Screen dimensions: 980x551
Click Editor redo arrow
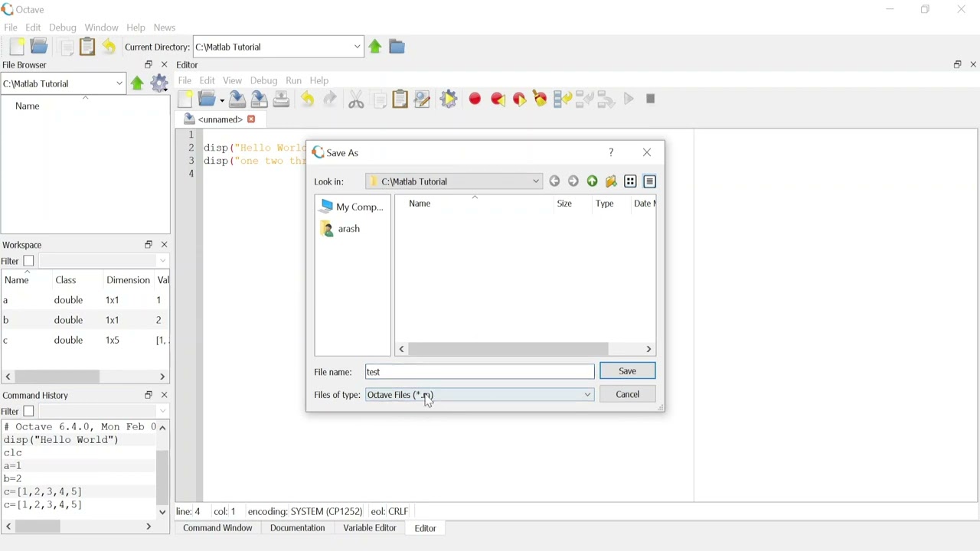pyautogui.click(x=330, y=99)
